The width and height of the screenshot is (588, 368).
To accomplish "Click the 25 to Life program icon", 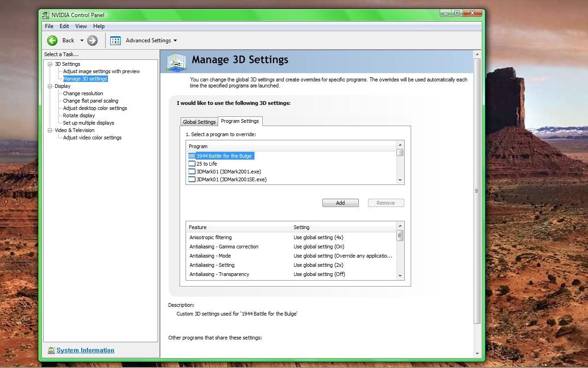I will (x=192, y=164).
